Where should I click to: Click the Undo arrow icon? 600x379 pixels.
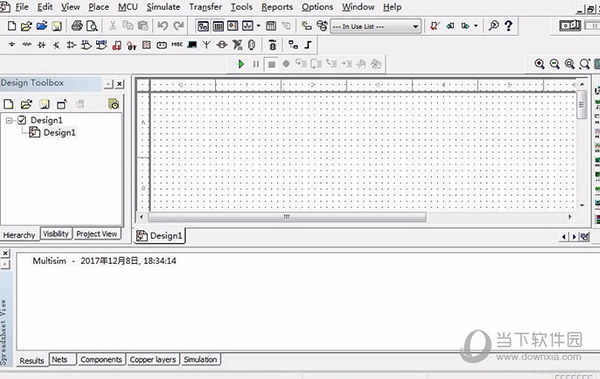coord(163,26)
